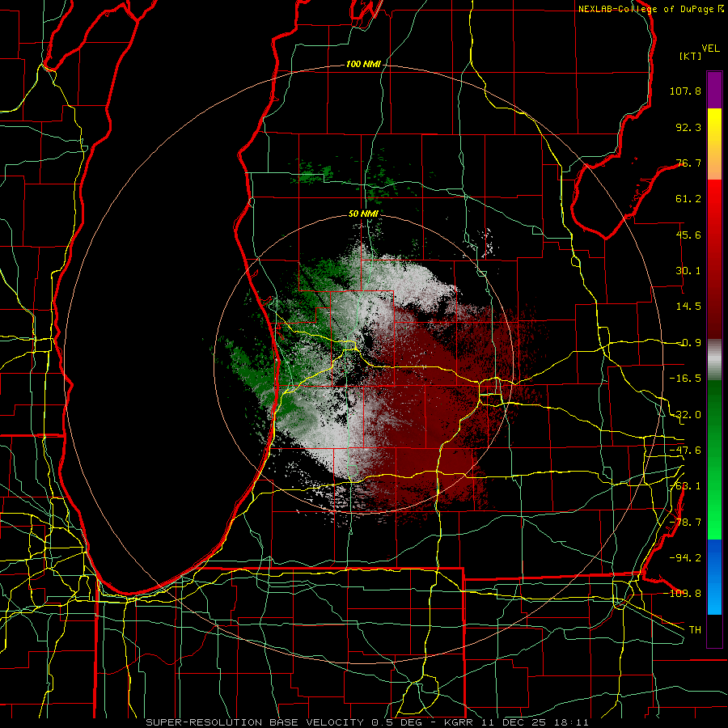Screen dimensions: 728x728
Task: Click the 76.7 legend value
Action: click(688, 163)
